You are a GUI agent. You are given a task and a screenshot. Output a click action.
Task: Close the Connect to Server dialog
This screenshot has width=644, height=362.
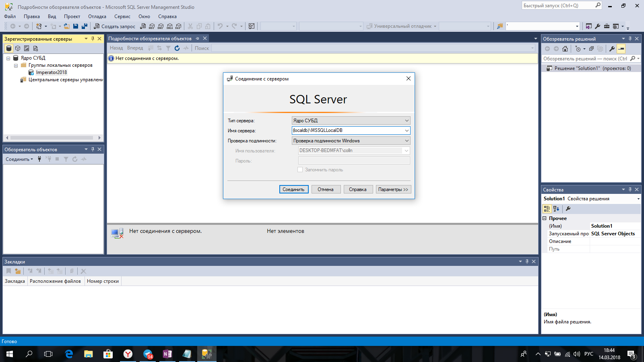pos(409,78)
